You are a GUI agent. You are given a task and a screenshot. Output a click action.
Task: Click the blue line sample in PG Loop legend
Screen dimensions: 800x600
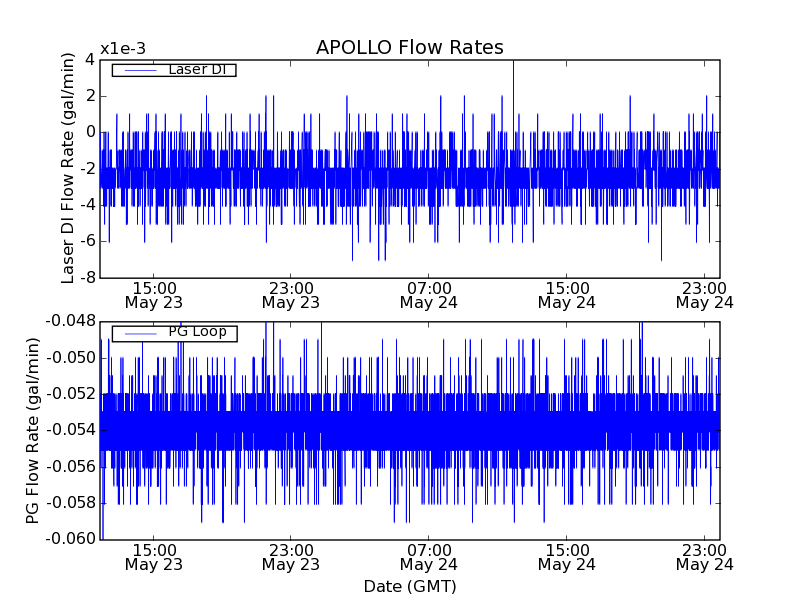pyautogui.click(x=139, y=333)
